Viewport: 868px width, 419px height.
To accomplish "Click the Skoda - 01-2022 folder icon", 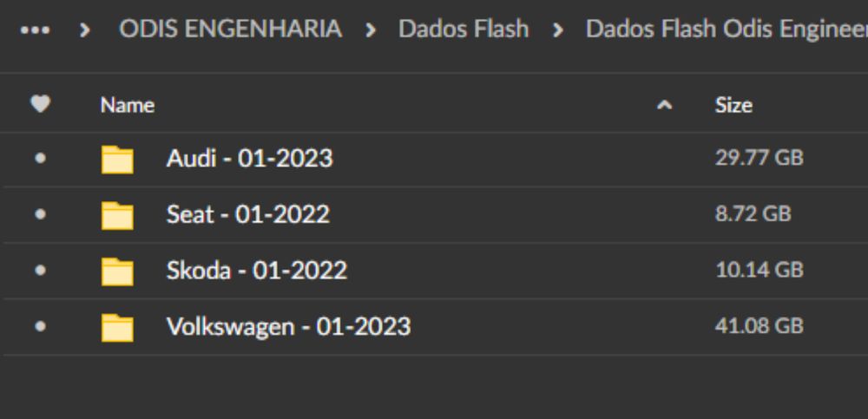I will click(117, 272).
